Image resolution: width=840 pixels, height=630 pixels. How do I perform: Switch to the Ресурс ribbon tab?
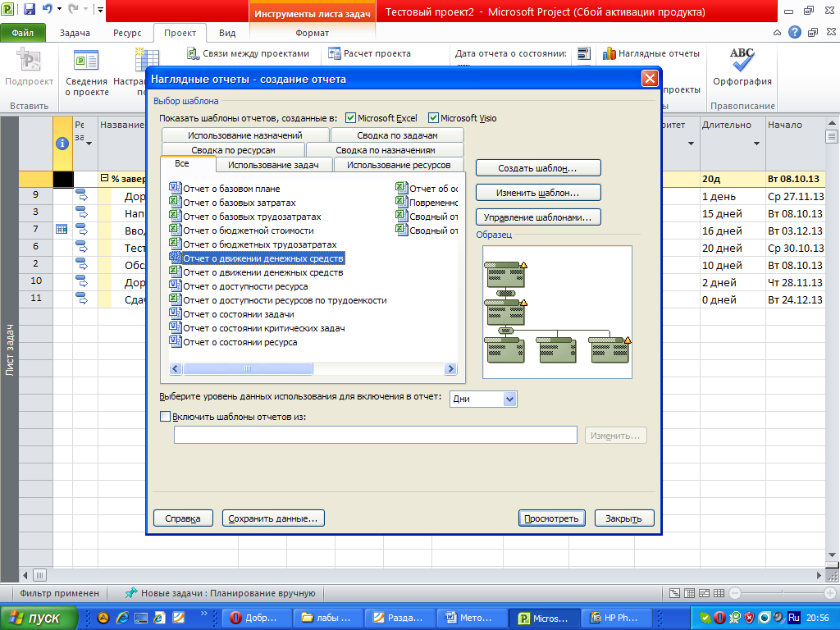coord(127,33)
